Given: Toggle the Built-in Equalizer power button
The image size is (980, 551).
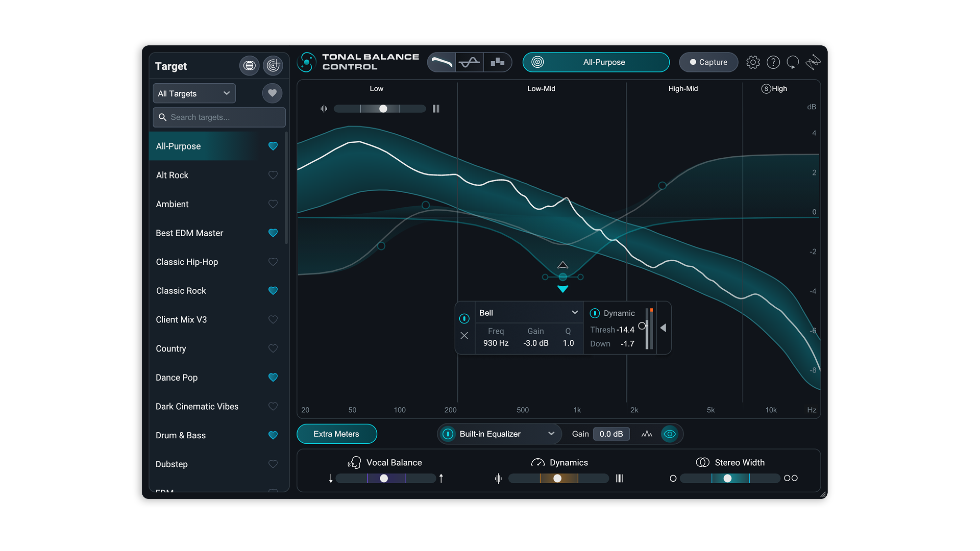Looking at the screenshot, I should coord(448,434).
